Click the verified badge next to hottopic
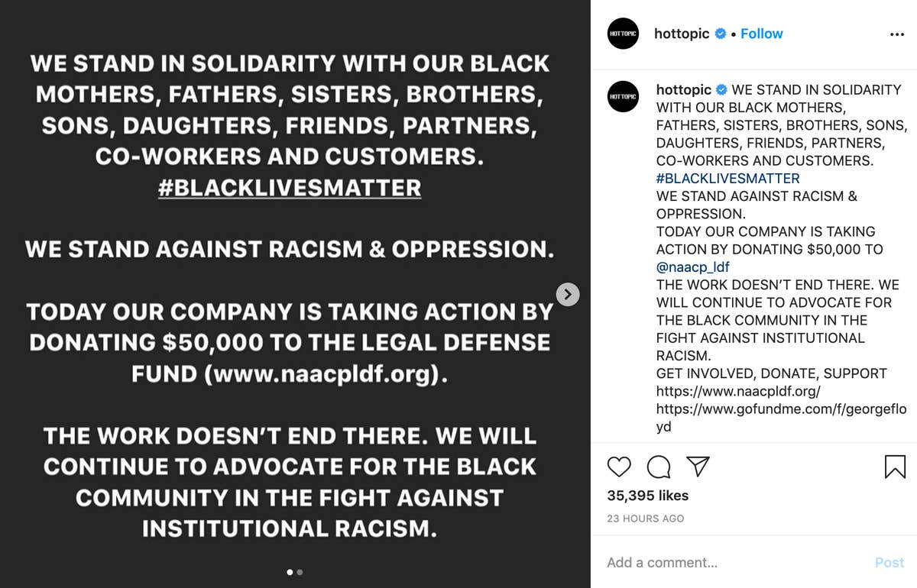This screenshot has width=917, height=588. coord(719,34)
